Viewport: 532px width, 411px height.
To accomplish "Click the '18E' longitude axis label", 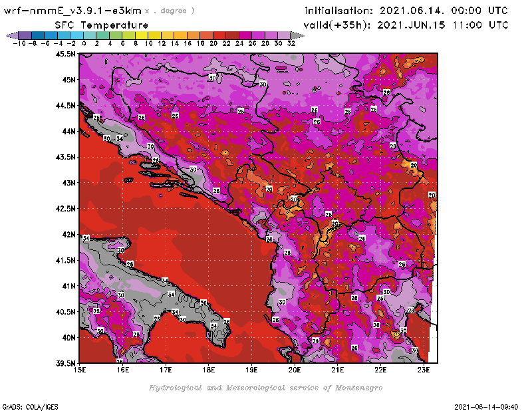I will pyautogui.click(x=209, y=370).
